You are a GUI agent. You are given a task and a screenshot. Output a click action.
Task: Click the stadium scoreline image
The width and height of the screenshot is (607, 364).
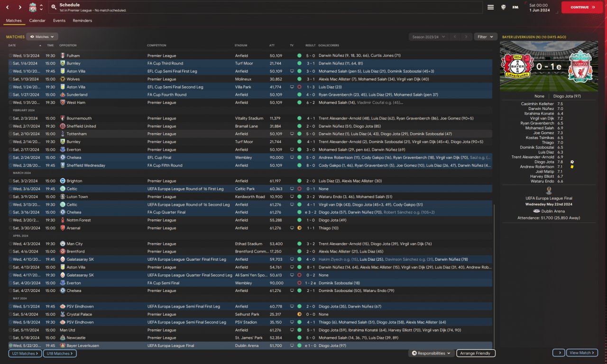point(550,66)
